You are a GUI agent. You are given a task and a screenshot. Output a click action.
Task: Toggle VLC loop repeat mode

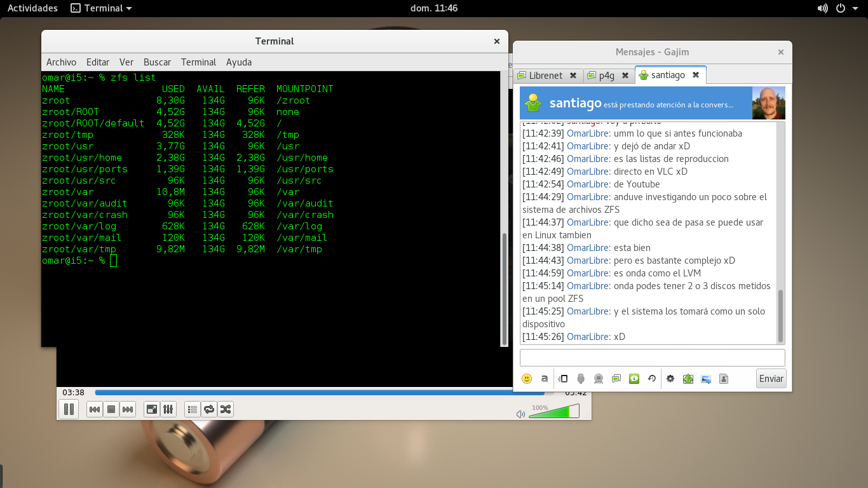[x=209, y=409]
